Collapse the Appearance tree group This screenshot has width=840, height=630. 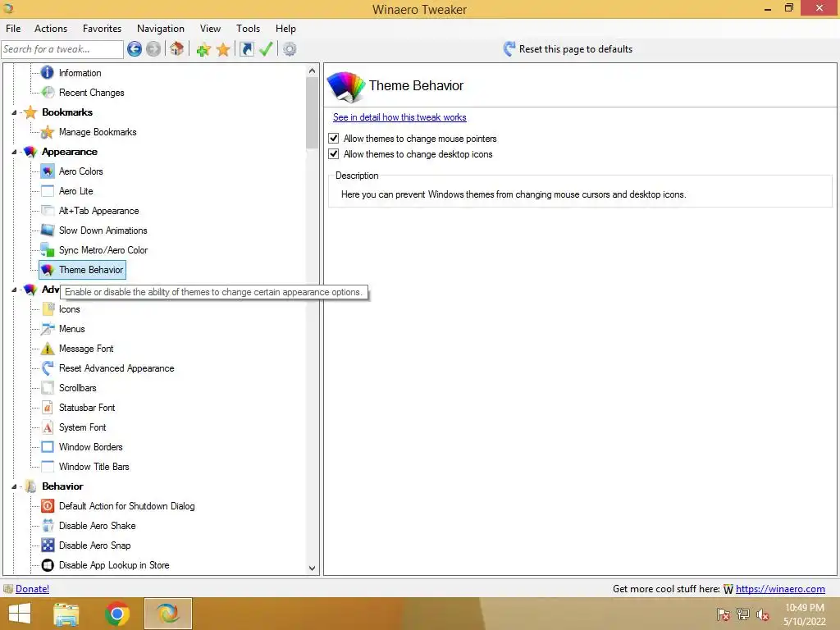point(15,152)
